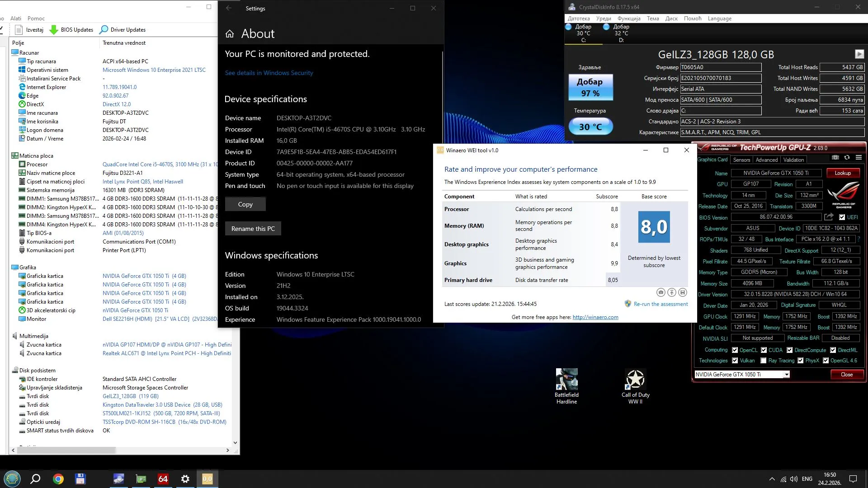This screenshot has width=868, height=488.
Task: Collapse the Maticna ploca tree node
Action: point(15,156)
